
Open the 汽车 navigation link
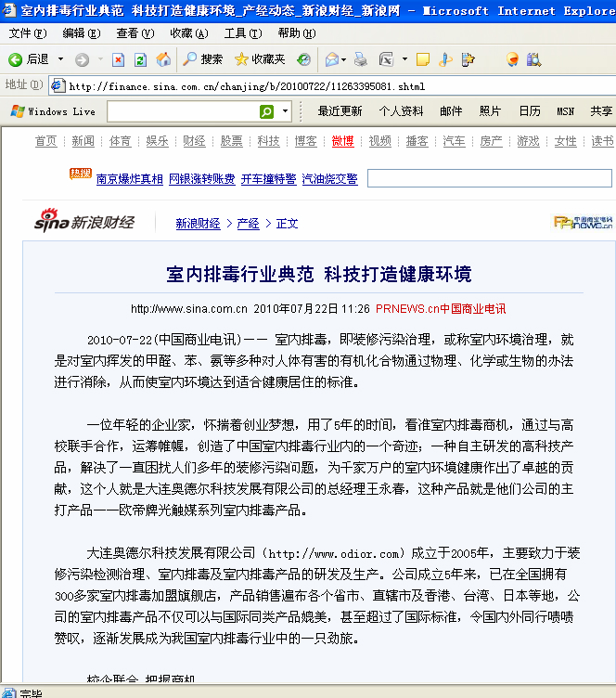[x=454, y=141]
